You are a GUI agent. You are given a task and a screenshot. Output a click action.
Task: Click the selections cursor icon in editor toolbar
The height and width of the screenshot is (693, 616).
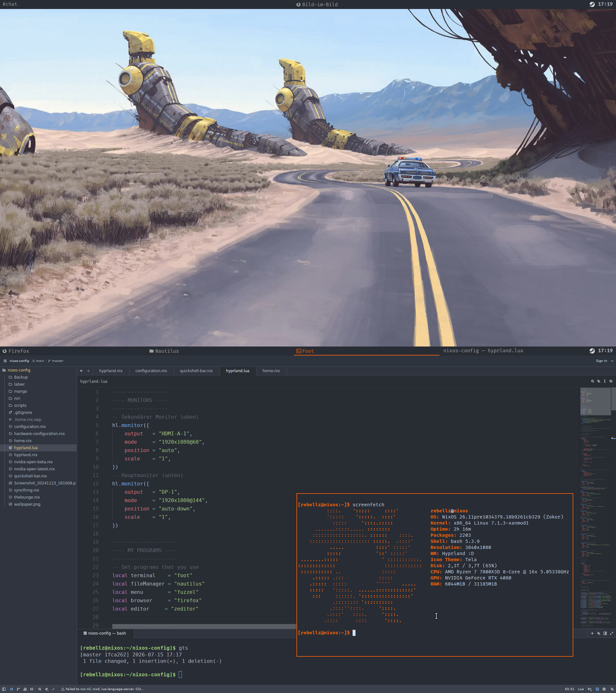coord(604,381)
